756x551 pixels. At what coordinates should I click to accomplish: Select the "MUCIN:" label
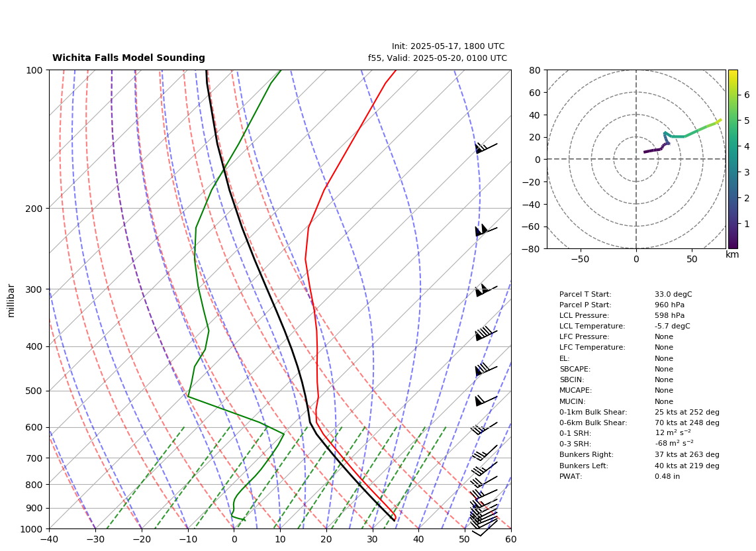coord(573,401)
